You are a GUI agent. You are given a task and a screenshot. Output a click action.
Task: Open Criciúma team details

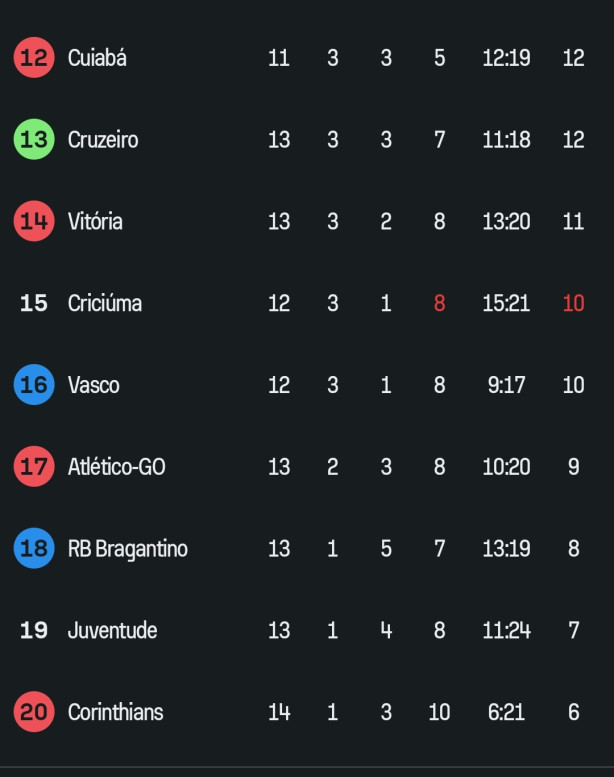(105, 303)
